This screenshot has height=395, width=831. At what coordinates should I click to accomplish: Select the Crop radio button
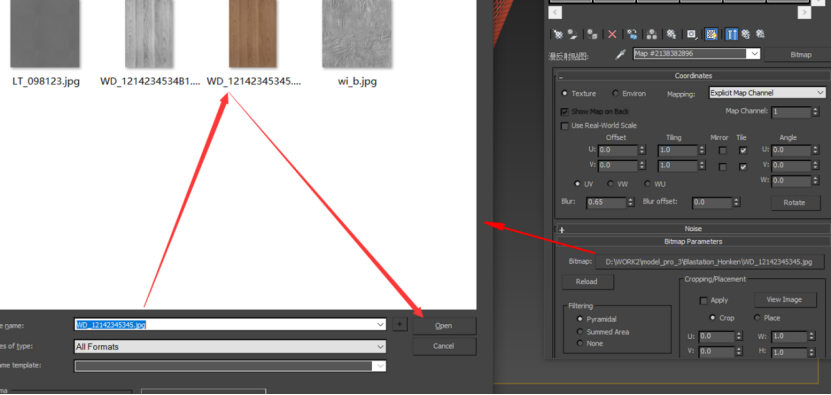[x=713, y=318]
